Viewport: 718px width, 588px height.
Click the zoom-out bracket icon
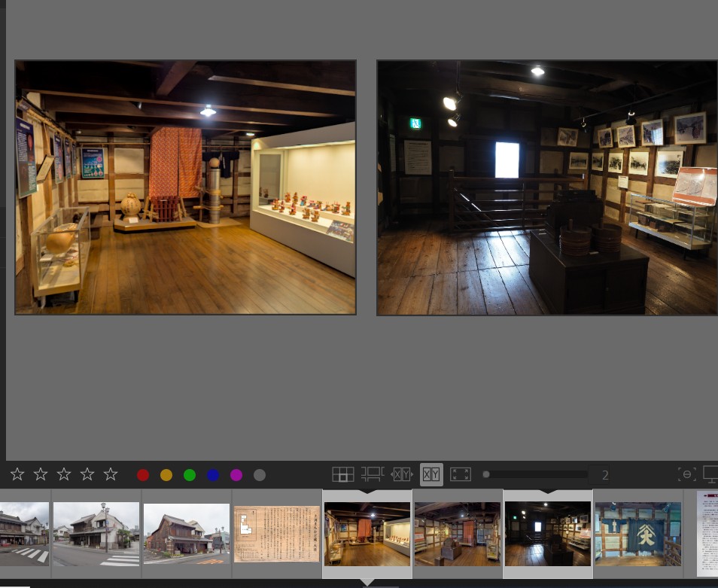tap(687, 474)
